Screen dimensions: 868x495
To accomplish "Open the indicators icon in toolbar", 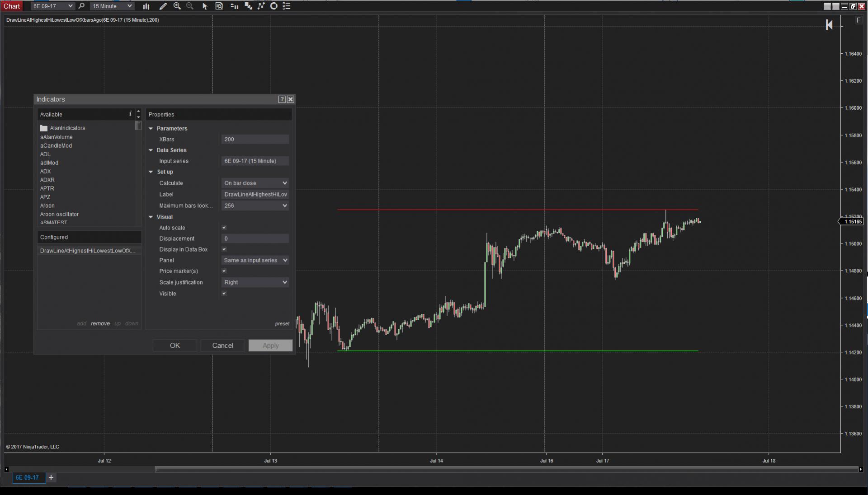I will pyautogui.click(x=261, y=6).
